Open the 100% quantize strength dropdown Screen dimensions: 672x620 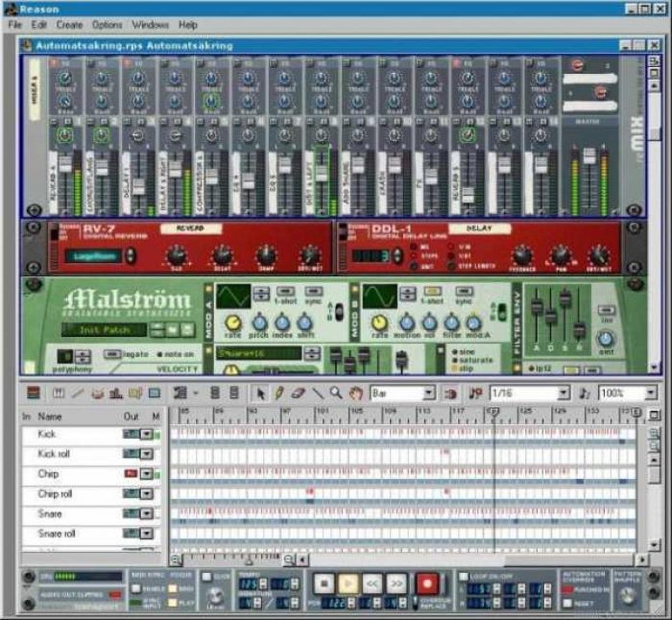(x=651, y=393)
